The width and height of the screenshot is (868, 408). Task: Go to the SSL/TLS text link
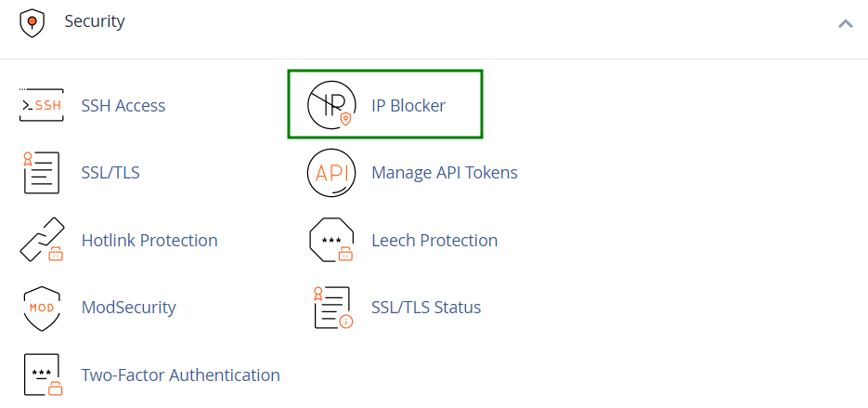pos(110,173)
